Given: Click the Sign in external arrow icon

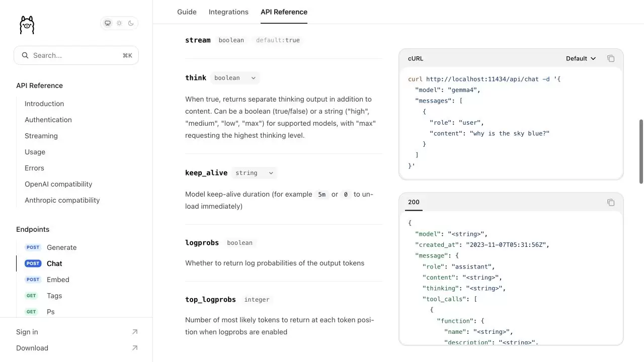Looking at the screenshot, I should coord(134,332).
